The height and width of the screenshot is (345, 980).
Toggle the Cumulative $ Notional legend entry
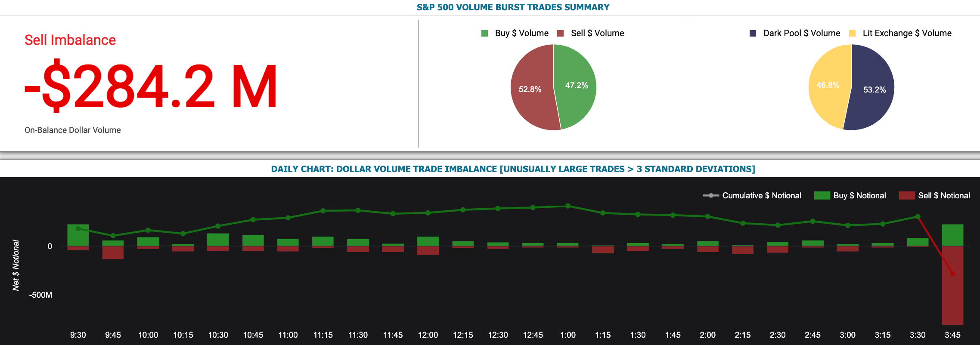pos(752,196)
